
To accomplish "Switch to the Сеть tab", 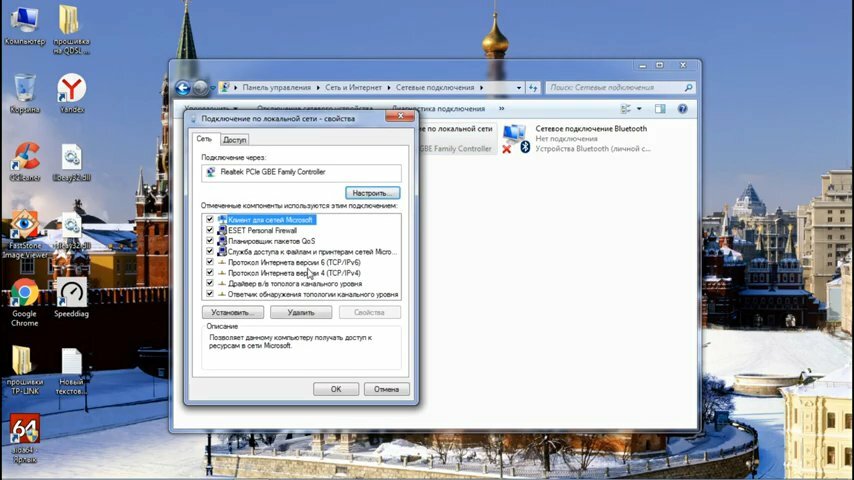I will (204, 139).
